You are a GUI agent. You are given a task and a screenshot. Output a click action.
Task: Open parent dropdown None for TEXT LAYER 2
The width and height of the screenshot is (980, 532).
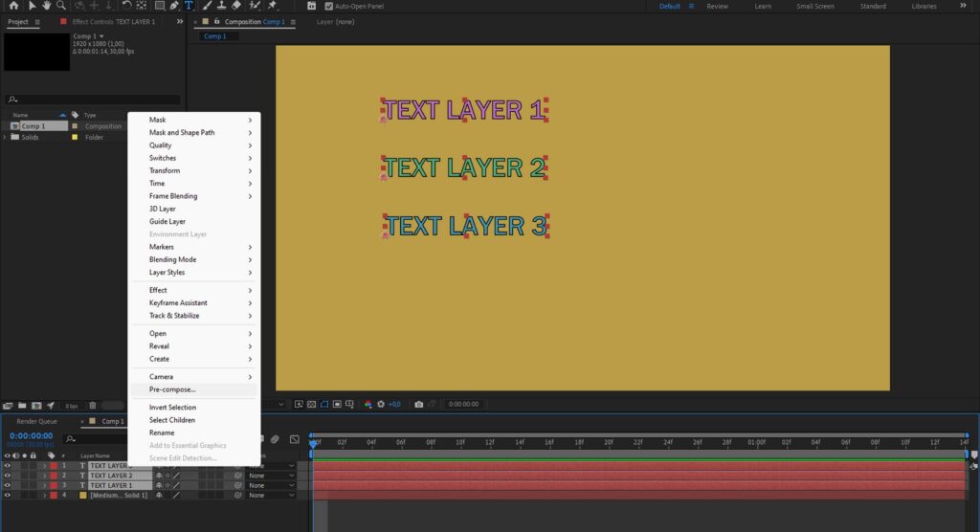coord(271,476)
